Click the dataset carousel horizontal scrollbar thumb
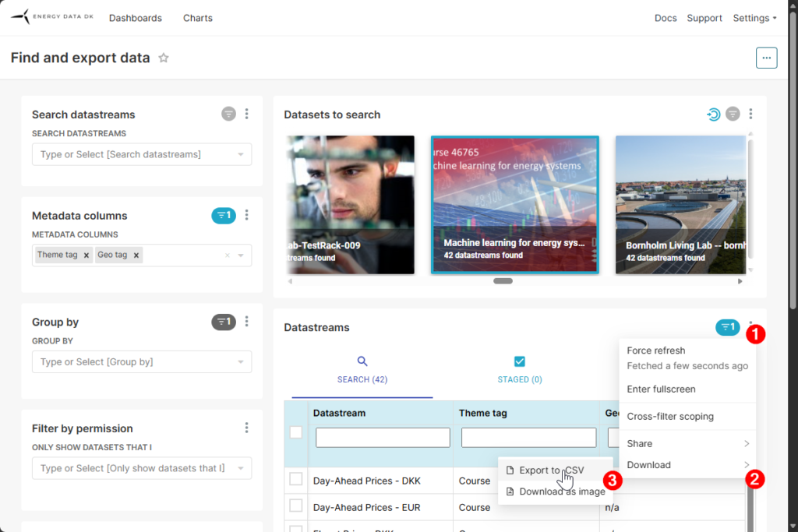This screenshot has height=532, width=798. (503, 280)
